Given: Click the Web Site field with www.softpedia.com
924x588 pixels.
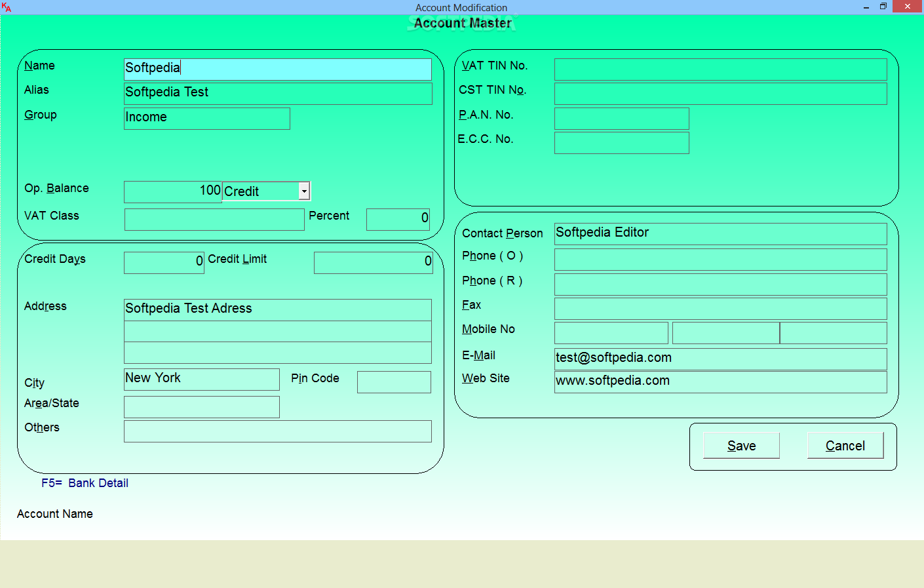Looking at the screenshot, I should pos(721,382).
